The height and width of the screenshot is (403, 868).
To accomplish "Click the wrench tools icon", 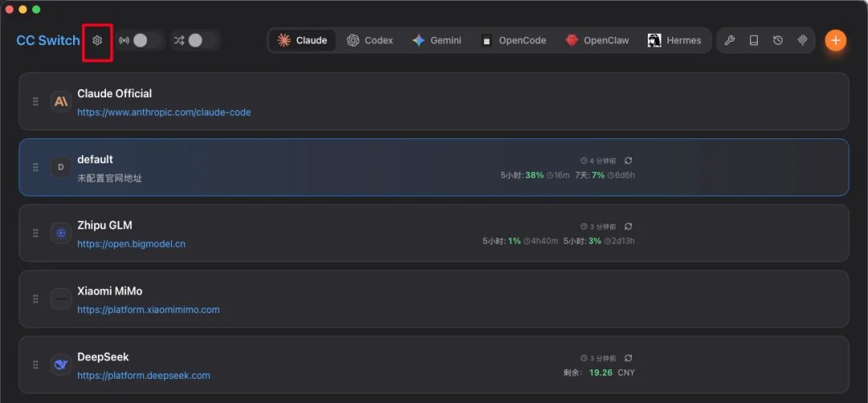I will (730, 40).
